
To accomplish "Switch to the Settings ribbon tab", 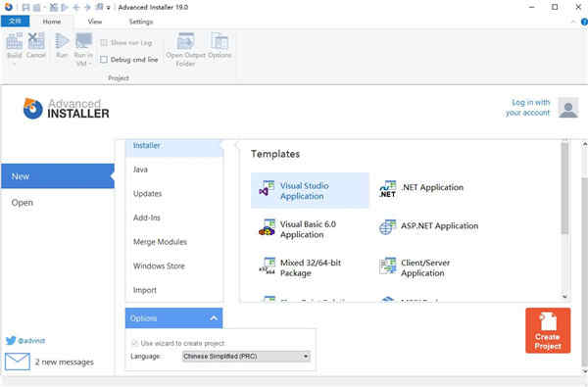I will tap(141, 22).
